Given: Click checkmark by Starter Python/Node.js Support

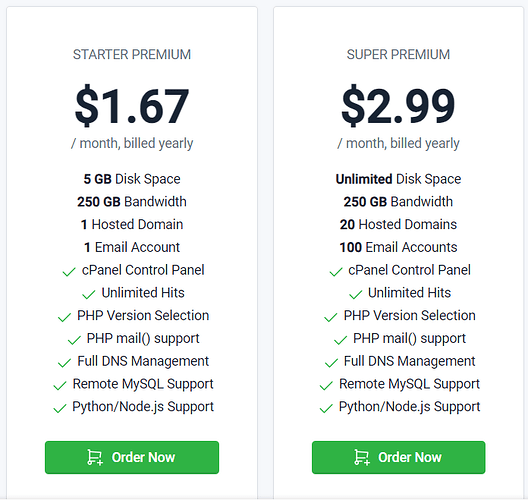Looking at the screenshot, I should pyautogui.click(x=60, y=408).
